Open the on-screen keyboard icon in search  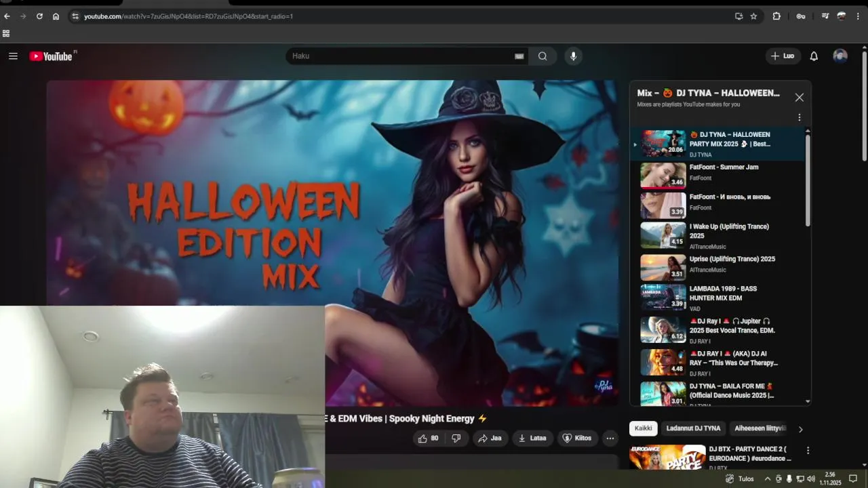(519, 56)
